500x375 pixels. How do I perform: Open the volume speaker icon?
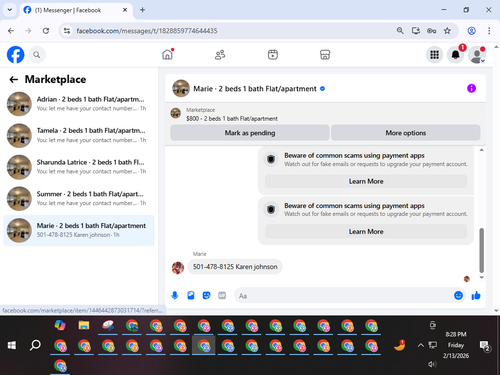click(x=432, y=364)
